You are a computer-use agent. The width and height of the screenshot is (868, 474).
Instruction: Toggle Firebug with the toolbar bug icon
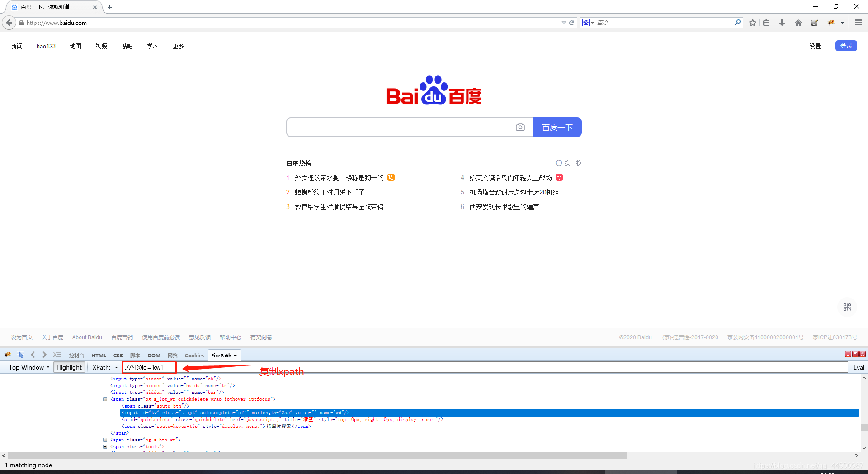831,23
